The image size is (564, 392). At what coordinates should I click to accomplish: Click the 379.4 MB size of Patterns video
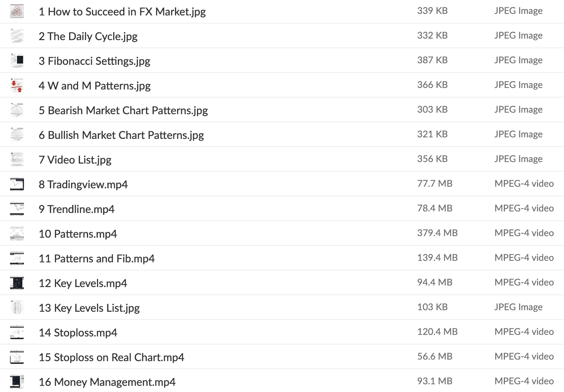(437, 233)
